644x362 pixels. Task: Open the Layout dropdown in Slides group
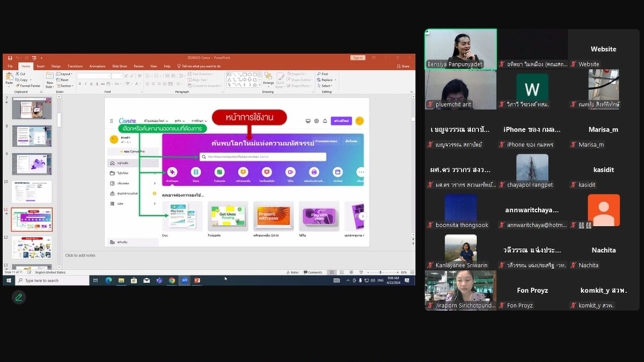pos(64,74)
